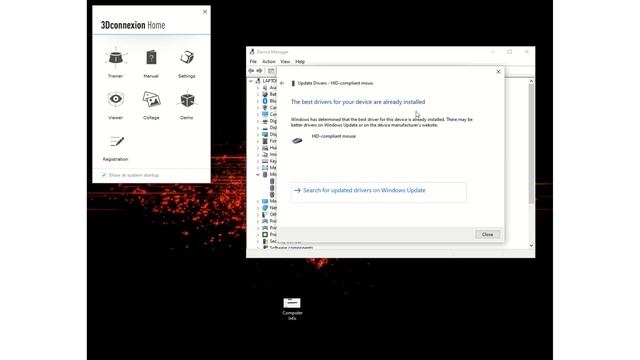Select the Keyboards category icon

coord(265,161)
